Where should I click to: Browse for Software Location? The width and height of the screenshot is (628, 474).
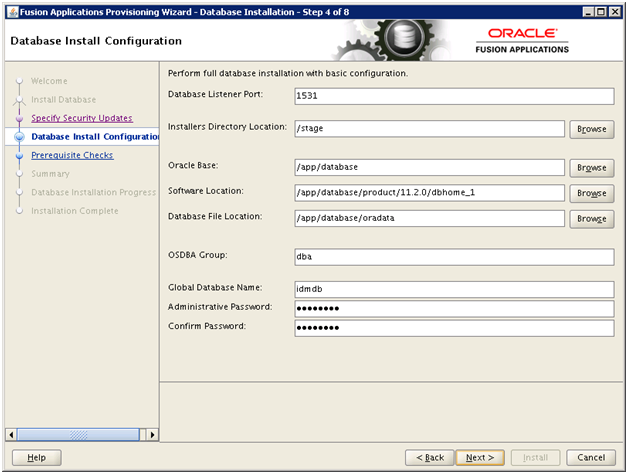[592, 194]
